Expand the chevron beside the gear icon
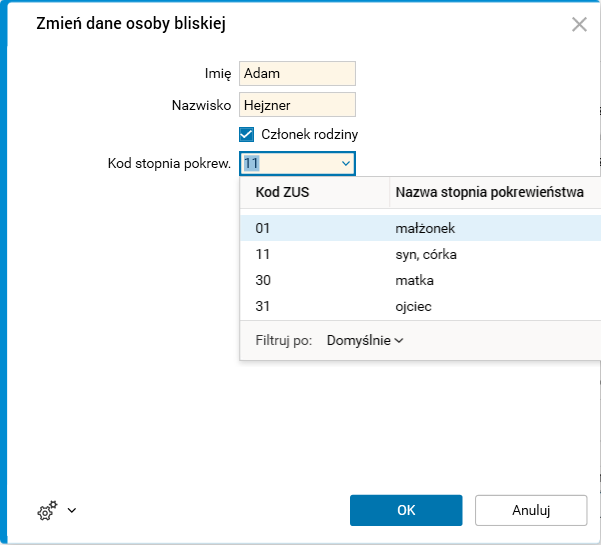 pos(71,511)
